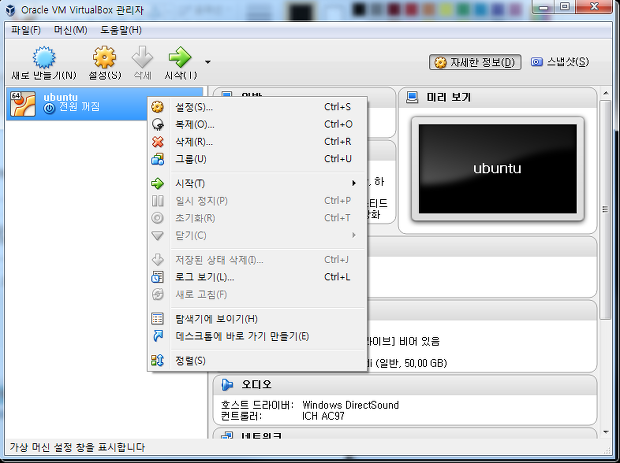Open the 시작(T) submenu in context menu
The height and width of the screenshot is (463, 620).
pyautogui.click(x=257, y=183)
